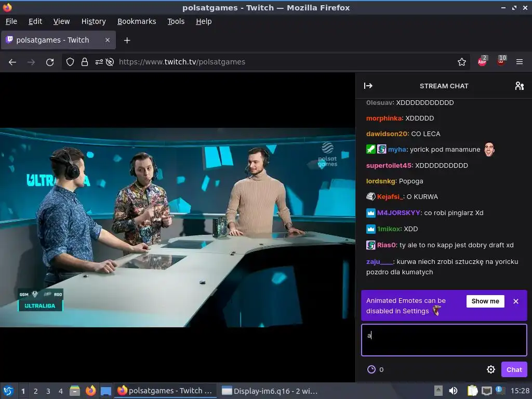Select the polsatgames - Twitch tab
Screen dimensions: 532x399
point(58,40)
